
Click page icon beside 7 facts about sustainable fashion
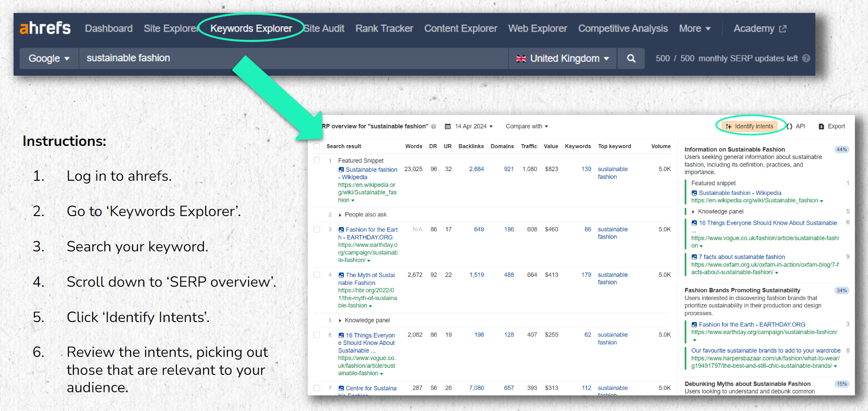(x=694, y=257)
